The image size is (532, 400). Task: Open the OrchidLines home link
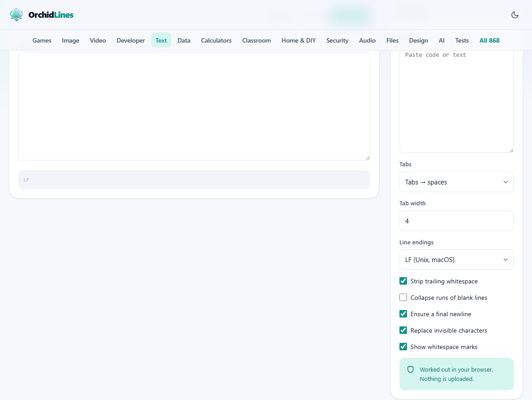(42, 15)
